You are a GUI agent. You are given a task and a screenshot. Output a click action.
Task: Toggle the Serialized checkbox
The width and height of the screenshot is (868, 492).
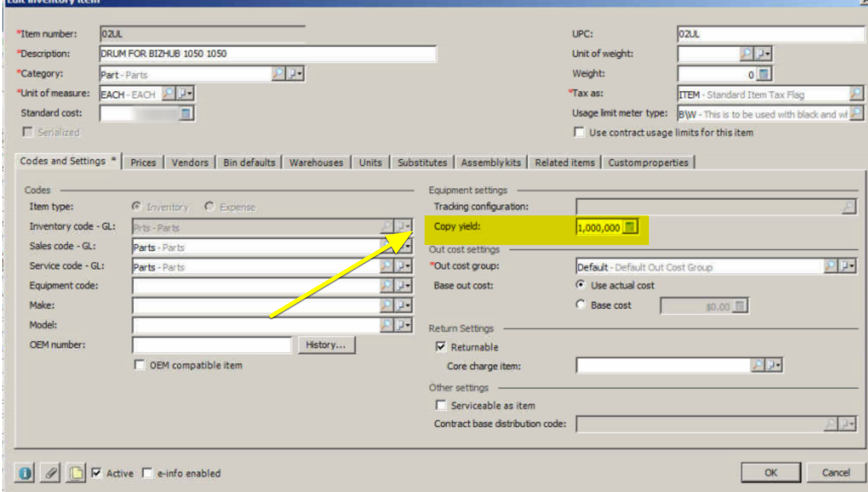pyautogui.click(x=28, y=132)
